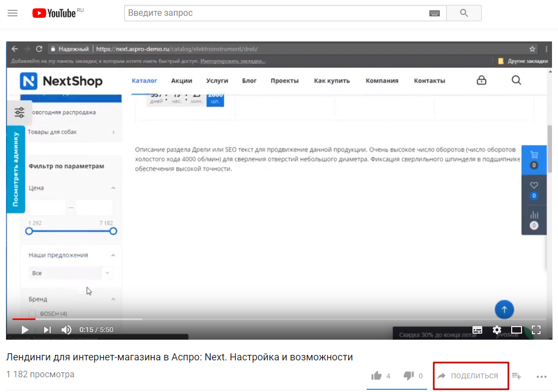The width and height of the screenshot is (558, 392).
Task: Open the Акции menu item
Action: tap(181, 81)
